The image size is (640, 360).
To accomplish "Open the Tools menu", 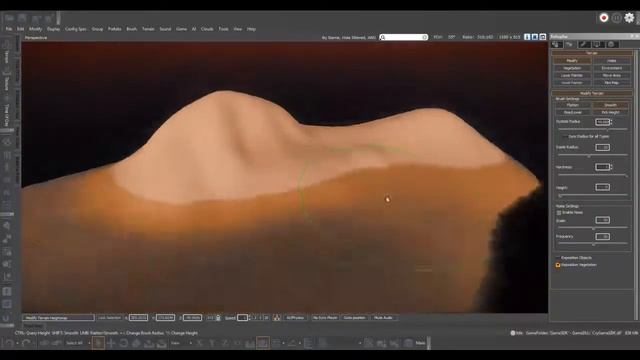I will coord(223,29).
